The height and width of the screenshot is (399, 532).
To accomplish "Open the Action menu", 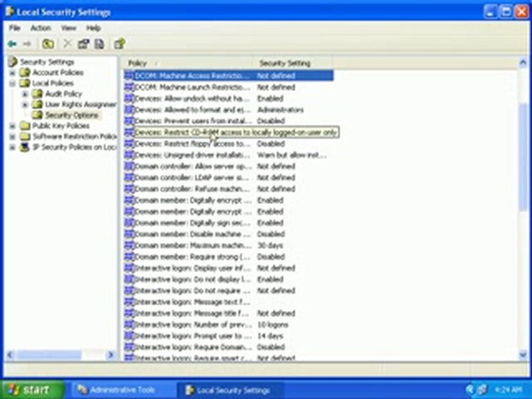I will 40,28.
